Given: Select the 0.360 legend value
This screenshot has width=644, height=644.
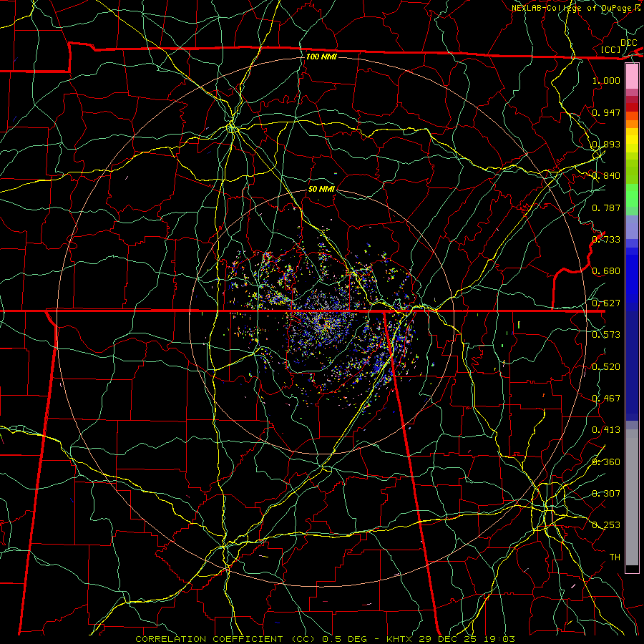Looking at the screenshot, I should click(606, 462).
